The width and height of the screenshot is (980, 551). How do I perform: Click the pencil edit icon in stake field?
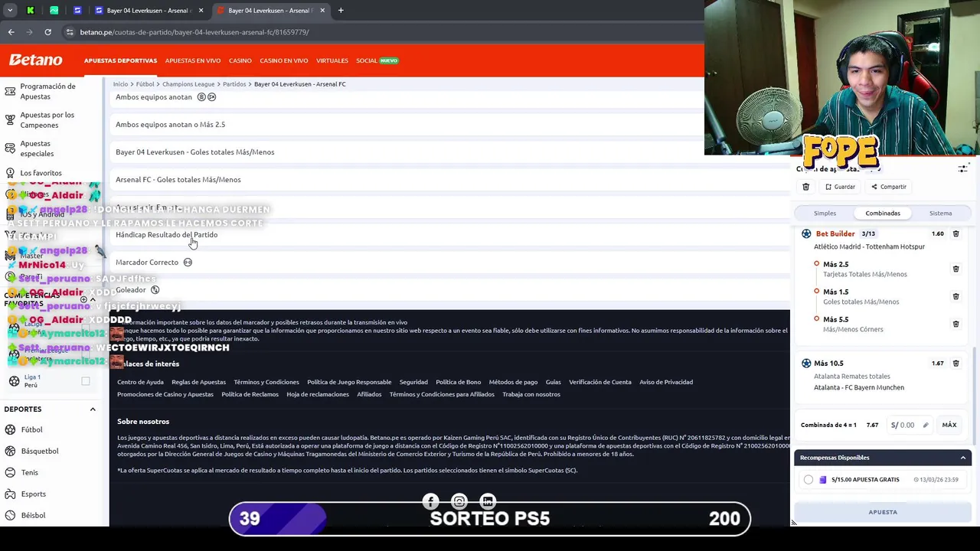[x=925, y=425]
